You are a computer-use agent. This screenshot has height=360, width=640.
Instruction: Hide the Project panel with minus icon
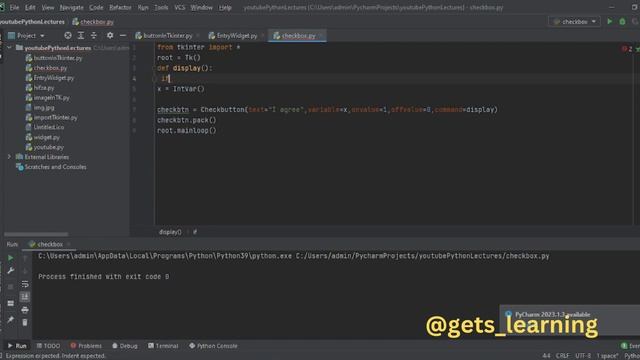(123, 36)
